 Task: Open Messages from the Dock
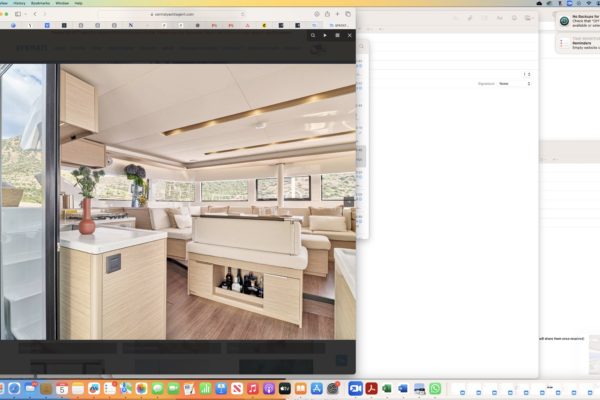[x=158, y=389]
